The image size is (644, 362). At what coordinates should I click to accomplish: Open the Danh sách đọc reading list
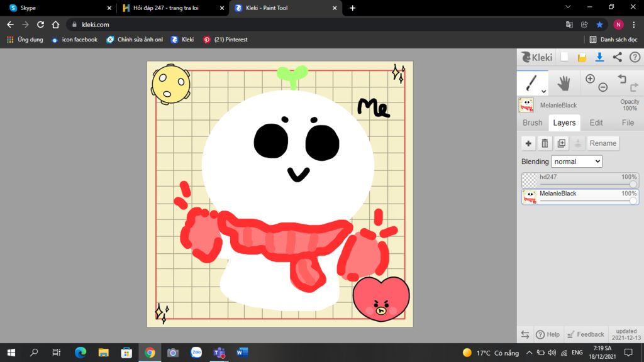[613, 40]
